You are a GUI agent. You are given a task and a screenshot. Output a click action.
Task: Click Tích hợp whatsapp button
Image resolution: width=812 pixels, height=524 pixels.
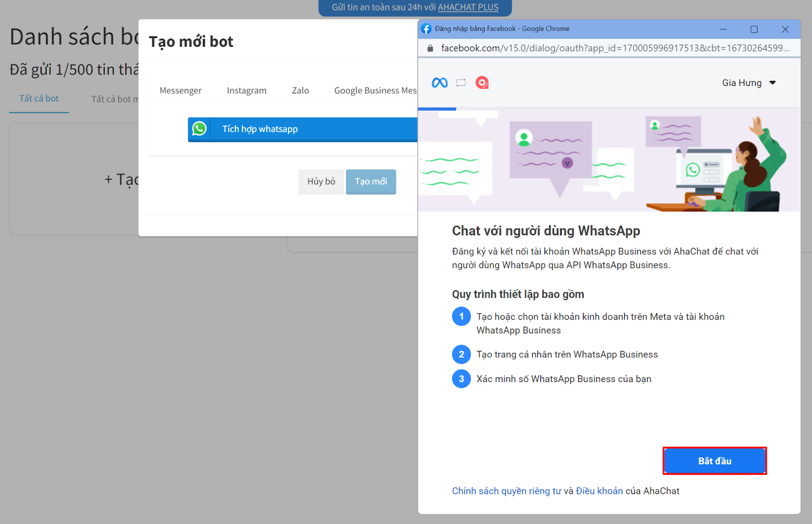click(x=303, y=129)
